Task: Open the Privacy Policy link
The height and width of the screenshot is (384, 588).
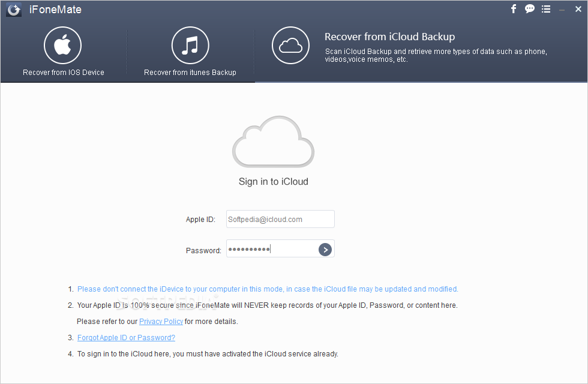Action: pos(161,322)
